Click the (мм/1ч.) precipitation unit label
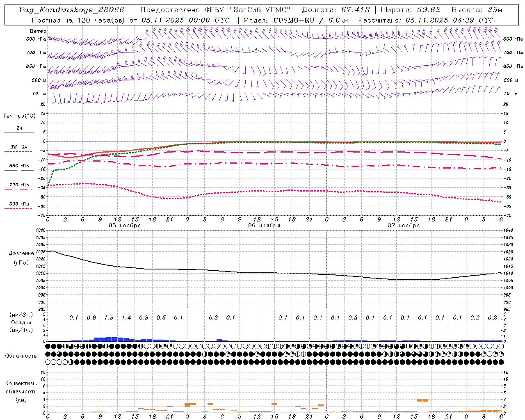 [22, 330]
